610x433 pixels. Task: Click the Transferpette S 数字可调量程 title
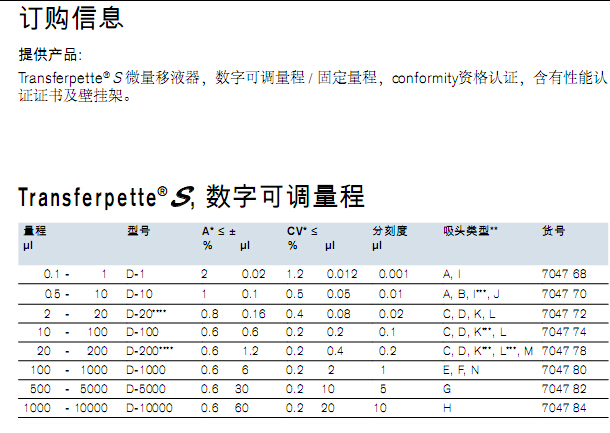coord(191,197)
